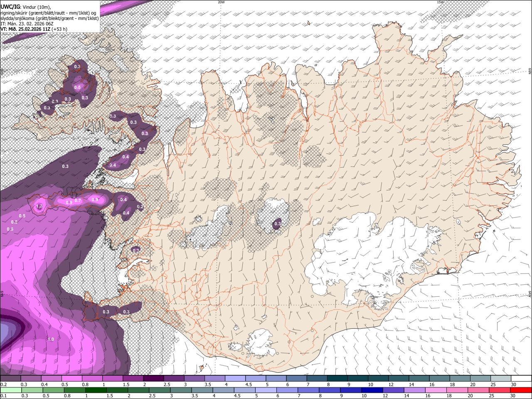Click the 20W longitude label at top
Image resolution: width=532 pixels, height=399 pixels.
point(221,2)
